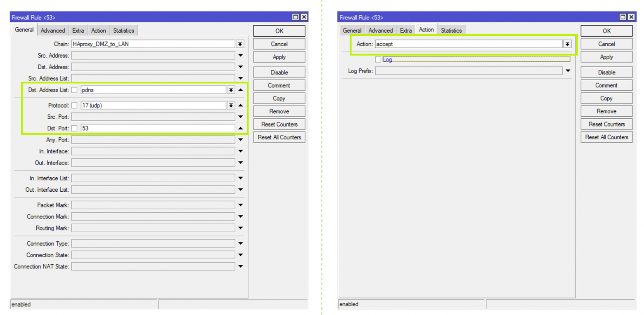
Task: Open the Dst. Address List pdns dropdown
Action: [x=231, y=90]
